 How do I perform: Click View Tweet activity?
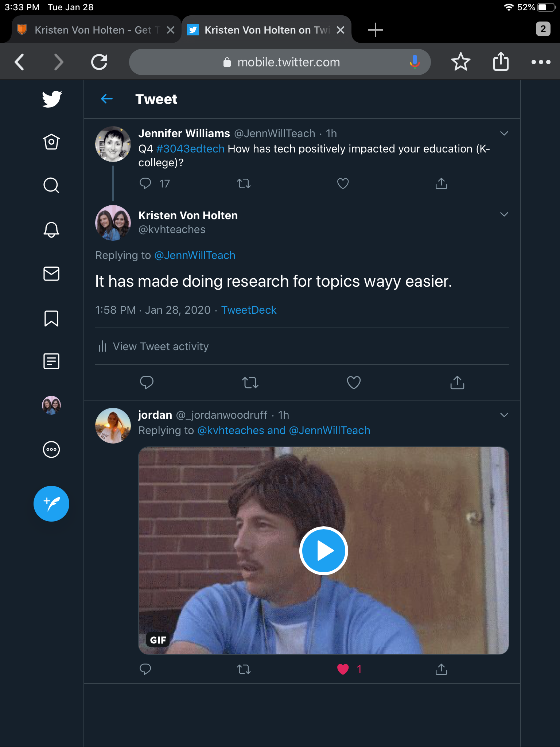click(160, 346)
